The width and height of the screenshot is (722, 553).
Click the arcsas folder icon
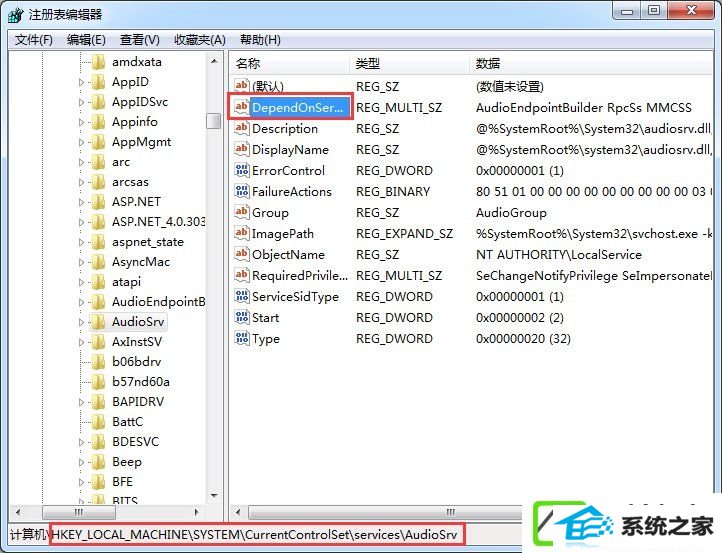(x=98, y=182)
